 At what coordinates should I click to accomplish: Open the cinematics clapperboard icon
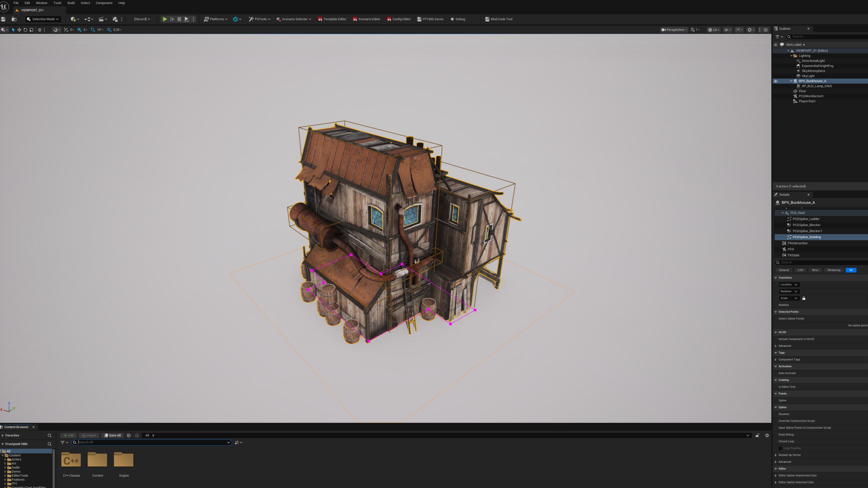coord(101,19)
